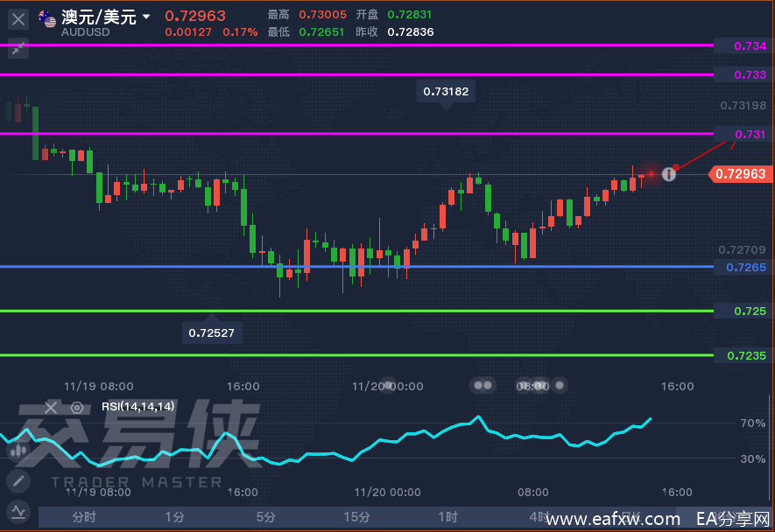Click the 昨收 value 0.72836
The height and width of the screenshot is (532, 775).
coord(411,32)
